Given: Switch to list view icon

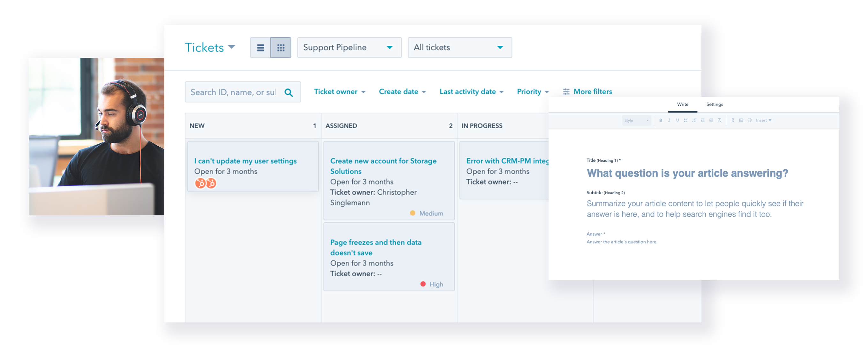Looking at the screenshot, I should [260, 48].
